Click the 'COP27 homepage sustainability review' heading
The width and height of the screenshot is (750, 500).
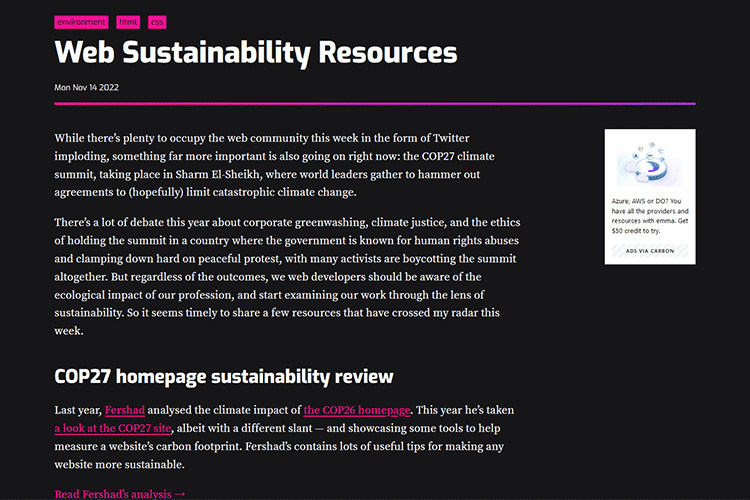pyautogui.click(x=224, y=376)
